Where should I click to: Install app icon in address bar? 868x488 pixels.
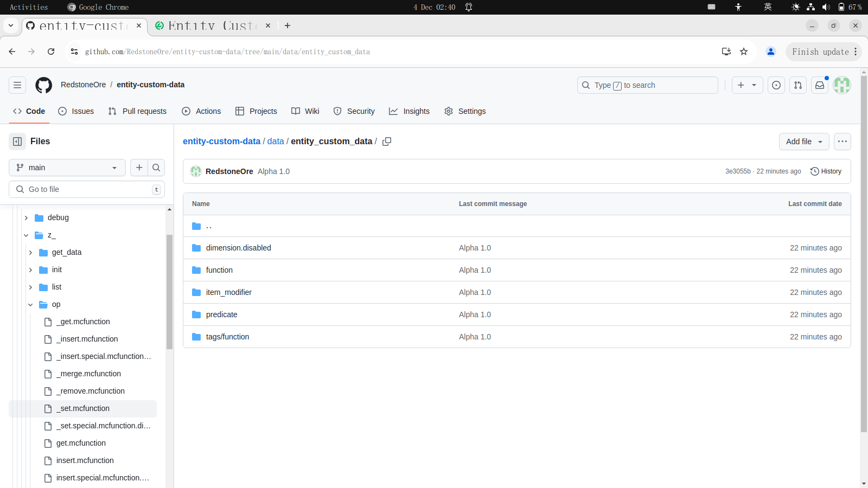(x=726, y=52)
